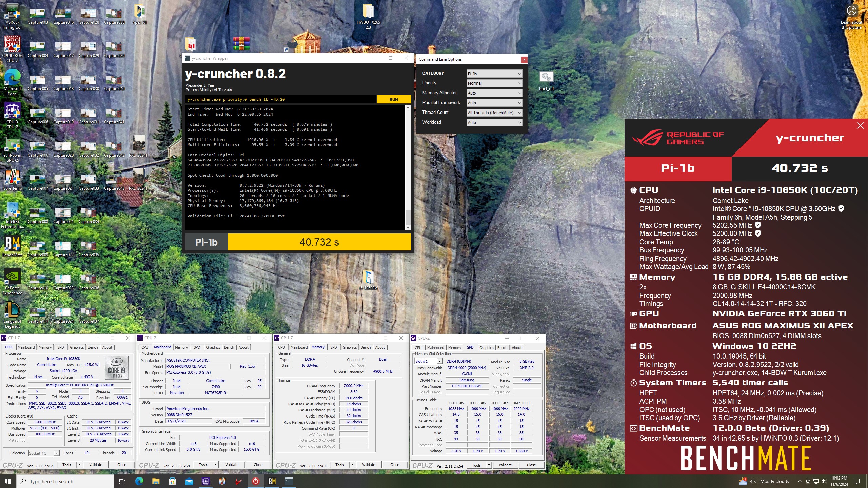
Task: Click Learn about this picture icon
Action: (851, 17)
